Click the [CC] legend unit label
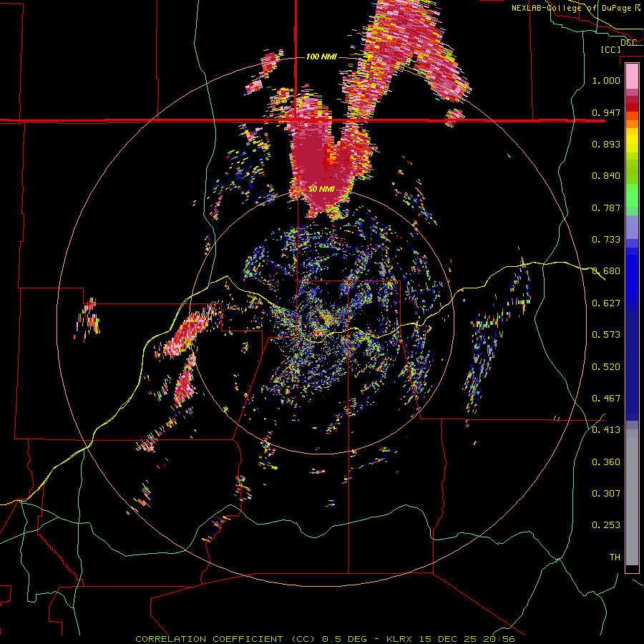The image size is (644, 644). [610, 49]
